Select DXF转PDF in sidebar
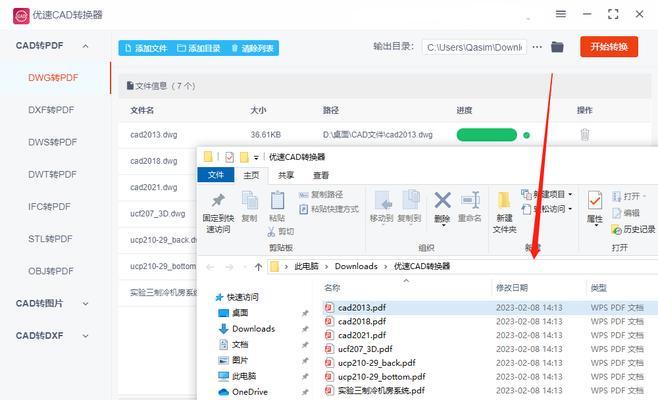658x400 pixels. tap(51, 110)
